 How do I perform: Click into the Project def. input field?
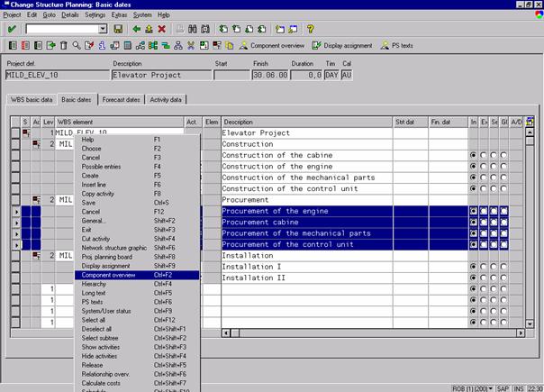pyautogui.click(x=58, y=75)
